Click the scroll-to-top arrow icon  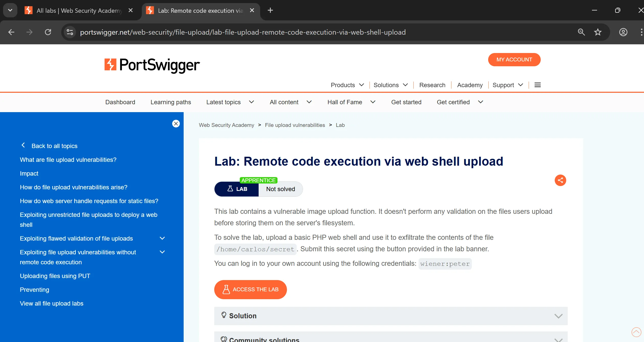(x=636, y=332)
